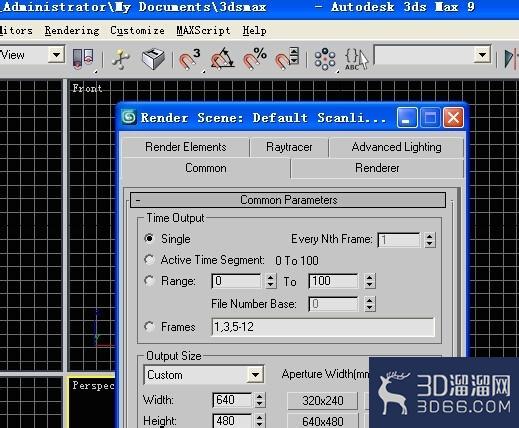Click the Width spinner arrows
This screenshot has width=519, height=428.
click(259, 400)
